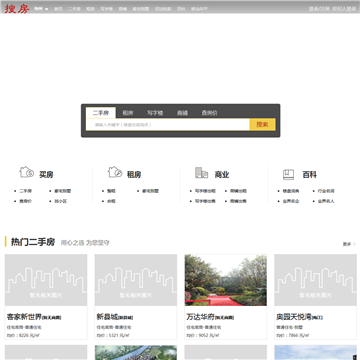
Task: Click the 热门二手房 section title
Action: click(33, 242)
